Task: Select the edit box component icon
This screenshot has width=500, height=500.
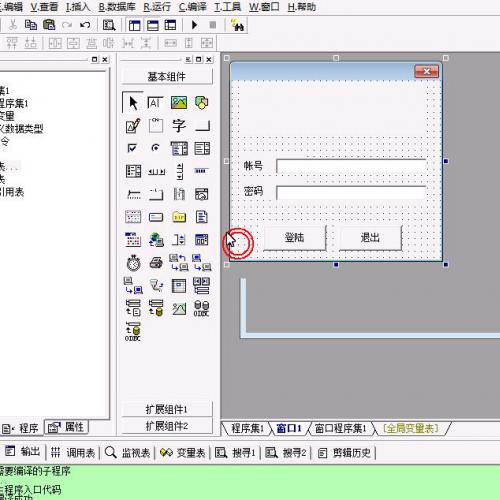Action: (155, 103)
